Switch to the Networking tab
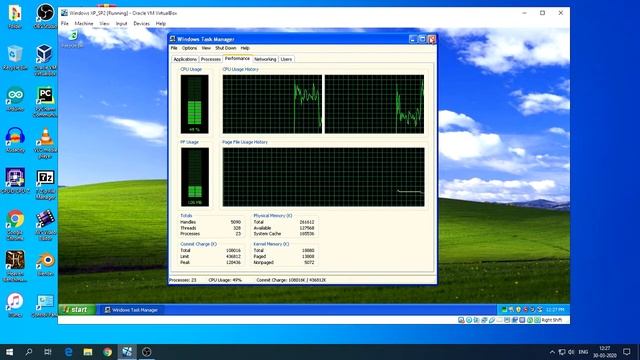The image size is (640, 360). click(265, 59)
